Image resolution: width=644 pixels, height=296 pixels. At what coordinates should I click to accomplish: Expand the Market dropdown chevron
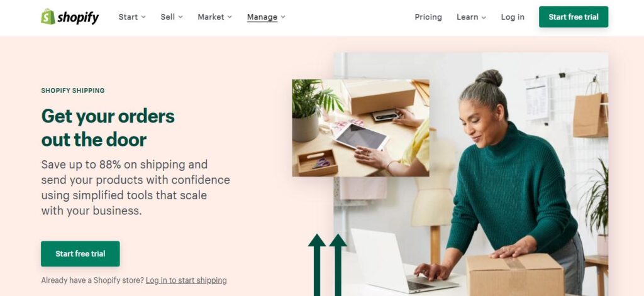pyautogui.click(x=230, y=17)
